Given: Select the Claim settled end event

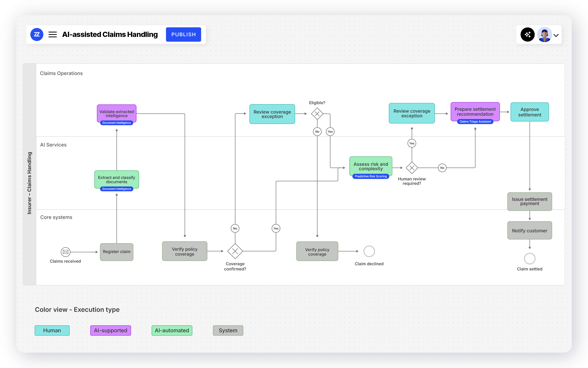Looking at the screenshot, I should [529, 258].
